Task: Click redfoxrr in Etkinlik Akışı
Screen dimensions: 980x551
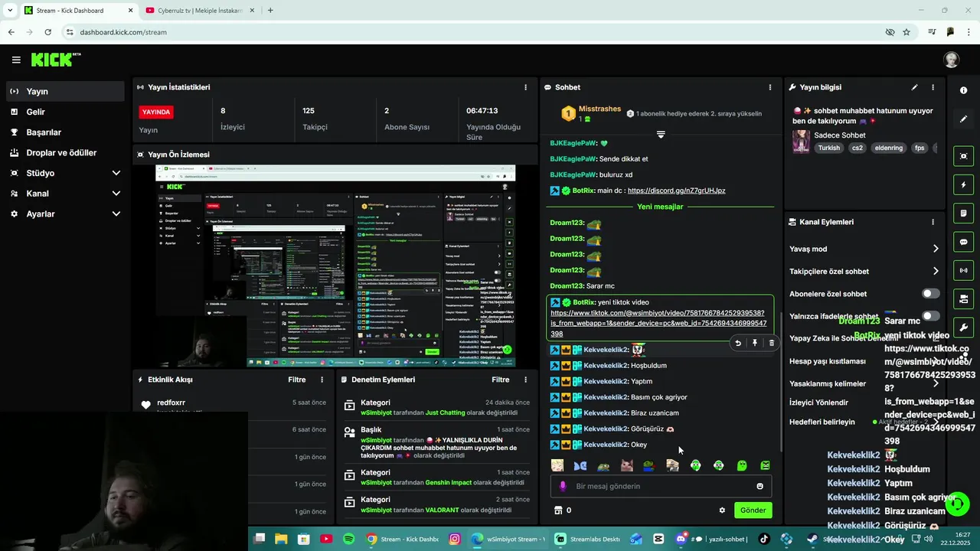Action: 171,403
